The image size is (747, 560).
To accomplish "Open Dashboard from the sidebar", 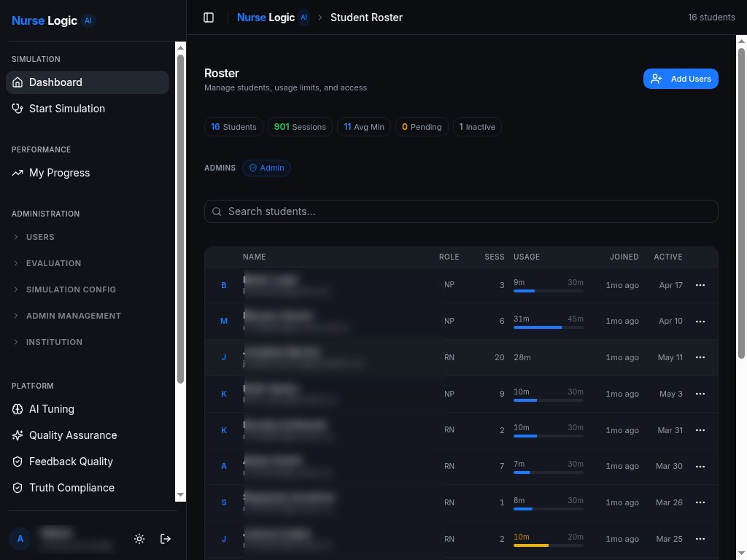I will 88,82.
